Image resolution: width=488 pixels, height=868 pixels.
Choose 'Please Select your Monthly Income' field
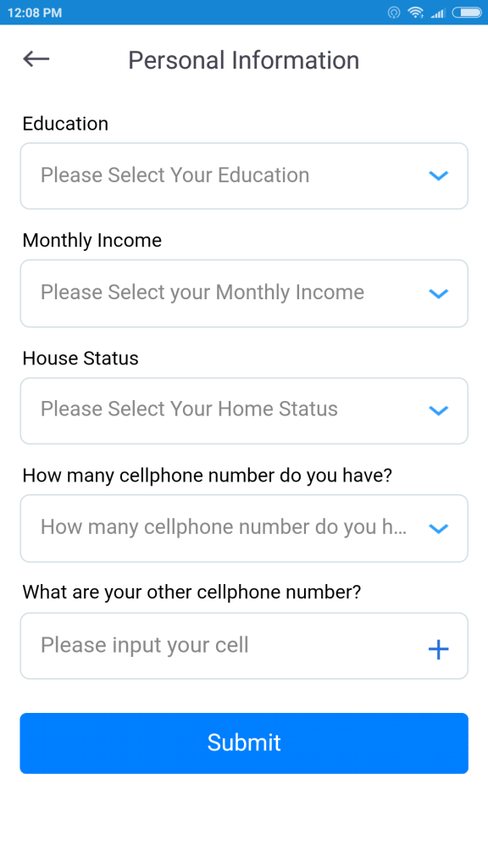[244, 293]
